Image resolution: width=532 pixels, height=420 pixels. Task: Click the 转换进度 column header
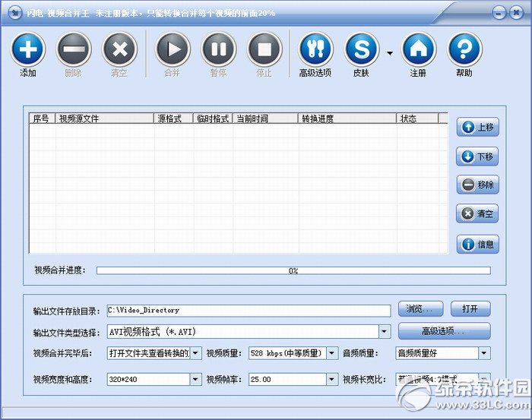click(x=347, y=118)
